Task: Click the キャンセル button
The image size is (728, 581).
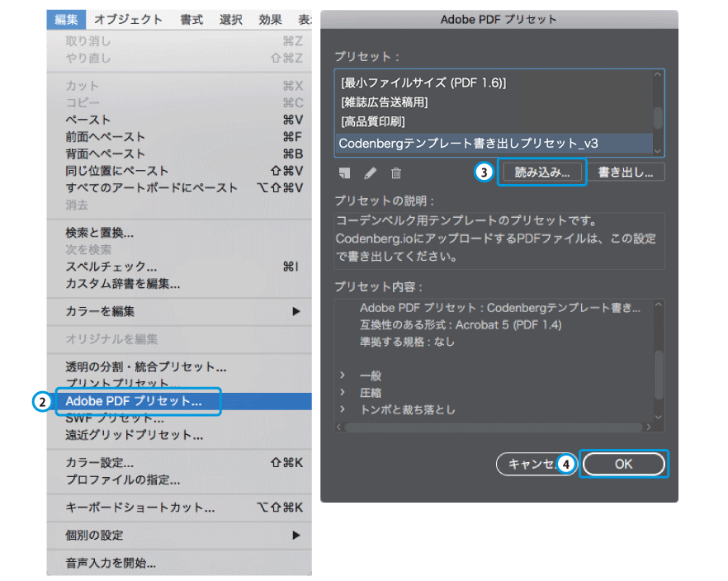Action: 537,464
